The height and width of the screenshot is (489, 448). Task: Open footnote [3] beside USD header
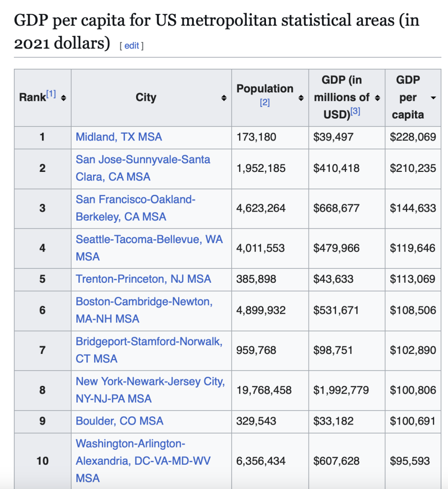(354, 112)
